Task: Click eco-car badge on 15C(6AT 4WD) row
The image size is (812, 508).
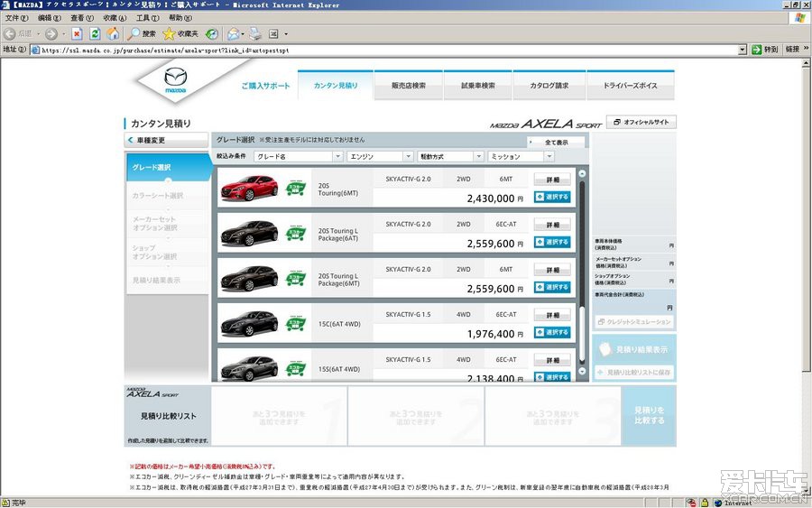Action: tap(295, 324)
